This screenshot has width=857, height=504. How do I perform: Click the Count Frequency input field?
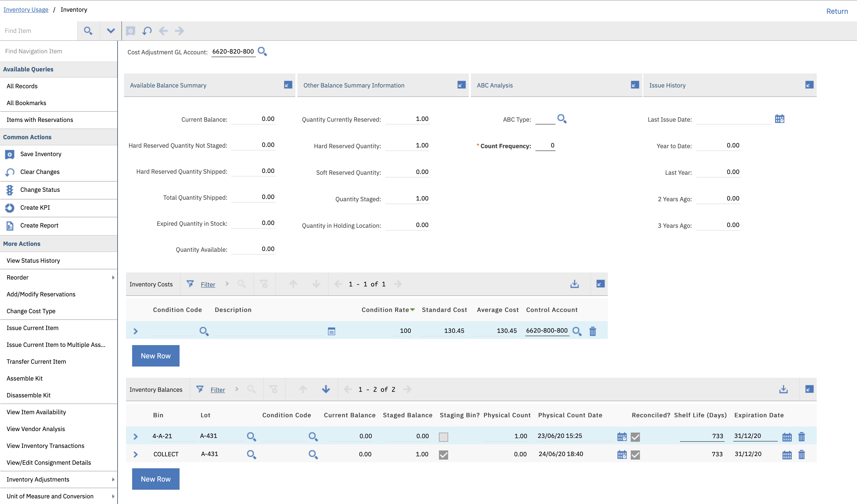[x=545, y=146]
